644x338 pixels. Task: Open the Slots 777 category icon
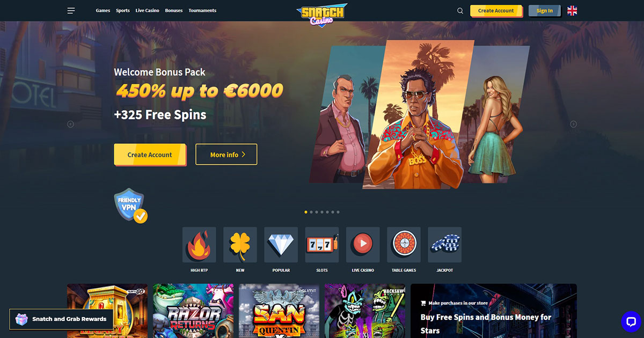tap(322, 245)
